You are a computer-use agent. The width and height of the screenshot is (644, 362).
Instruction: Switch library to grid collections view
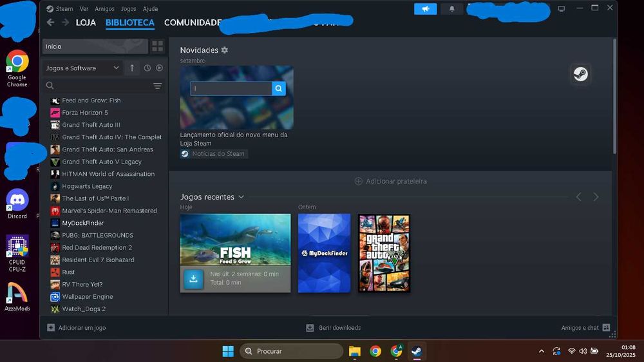point(157,46)
